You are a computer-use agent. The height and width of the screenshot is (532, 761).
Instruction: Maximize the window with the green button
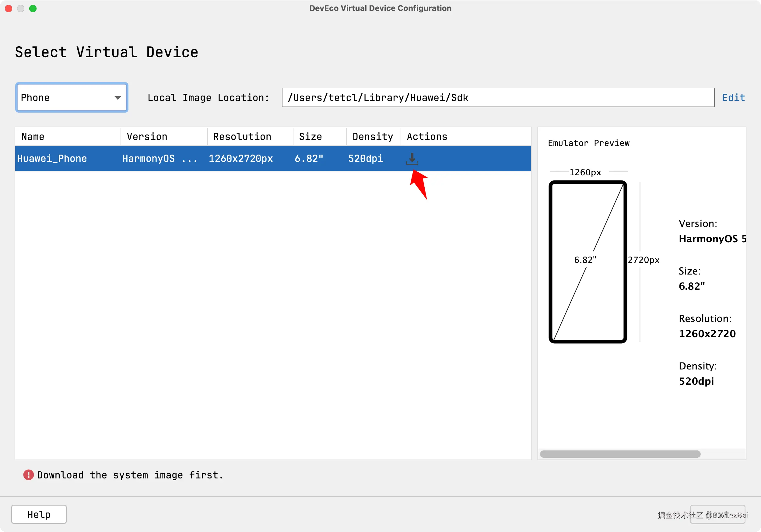[33, 8]
